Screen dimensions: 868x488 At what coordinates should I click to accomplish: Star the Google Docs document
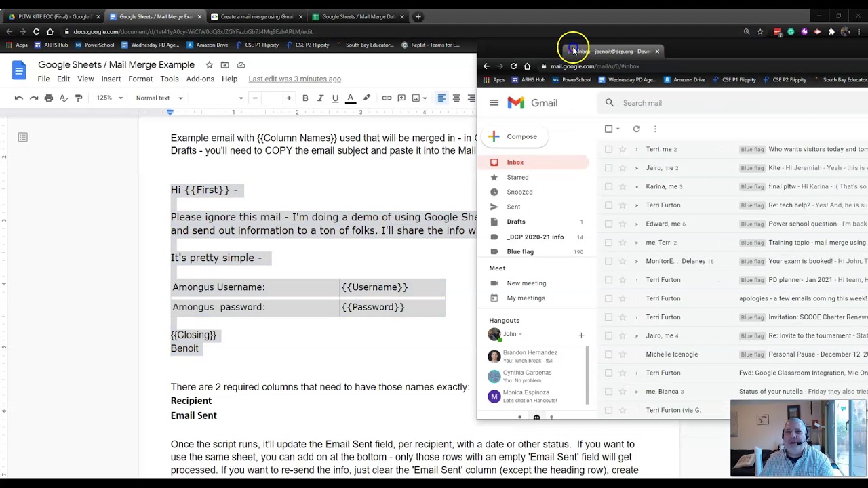[x=210, y=65]
